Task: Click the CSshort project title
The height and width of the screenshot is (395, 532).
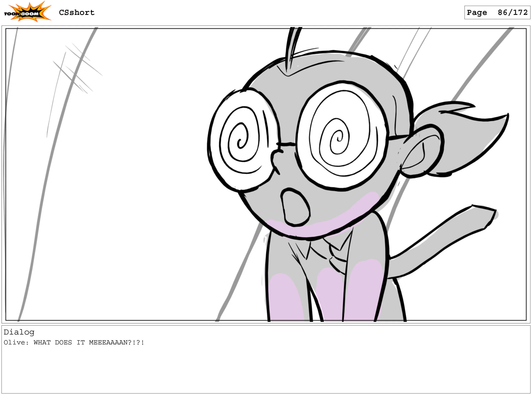Action: point(77,12)
